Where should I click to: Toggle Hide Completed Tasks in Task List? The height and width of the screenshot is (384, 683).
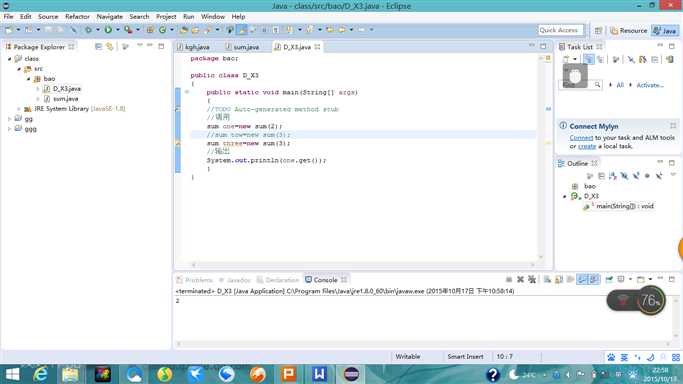coord(631,60)
